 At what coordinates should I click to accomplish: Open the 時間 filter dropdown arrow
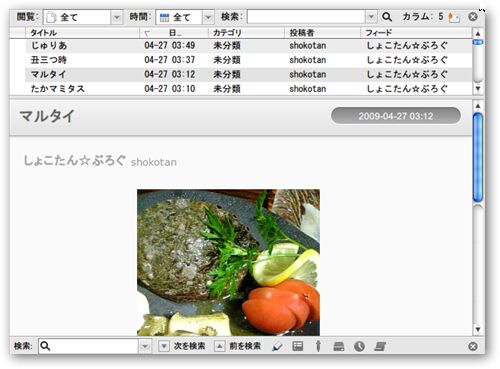tap(208, 17)
